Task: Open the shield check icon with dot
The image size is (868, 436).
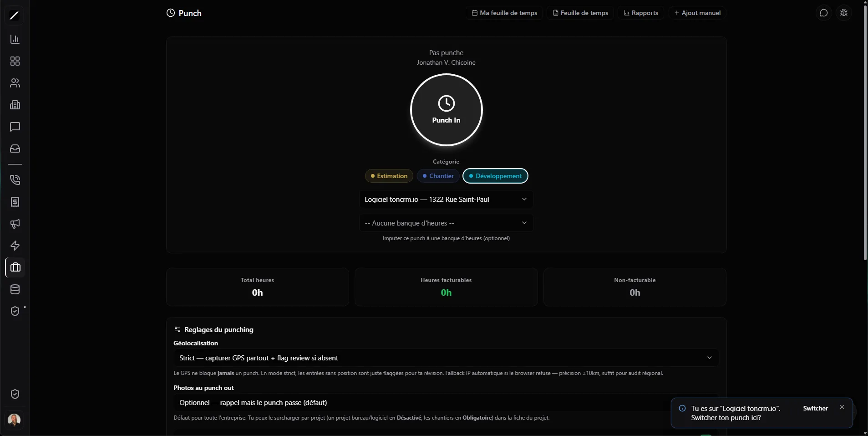Action: pos(15,311)
